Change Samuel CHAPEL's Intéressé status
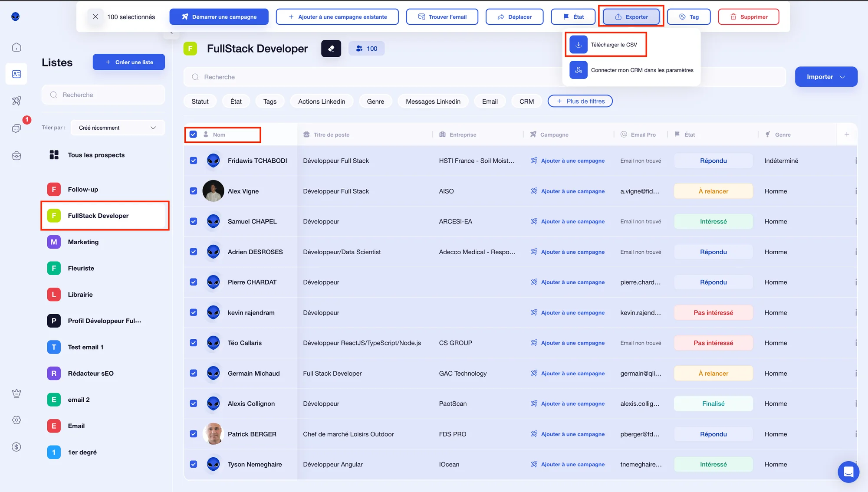Screen dimensions: 868x492 pyautogui.click(x=713, y=221)
